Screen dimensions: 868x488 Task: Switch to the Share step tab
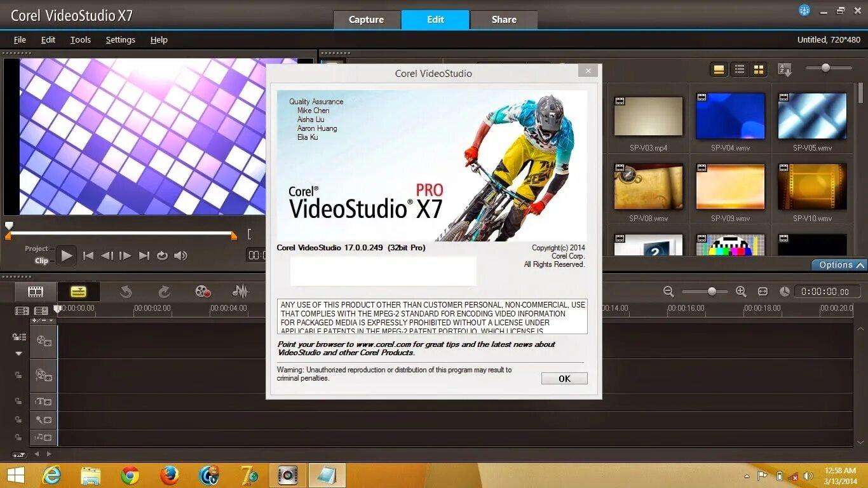(504, 20)
